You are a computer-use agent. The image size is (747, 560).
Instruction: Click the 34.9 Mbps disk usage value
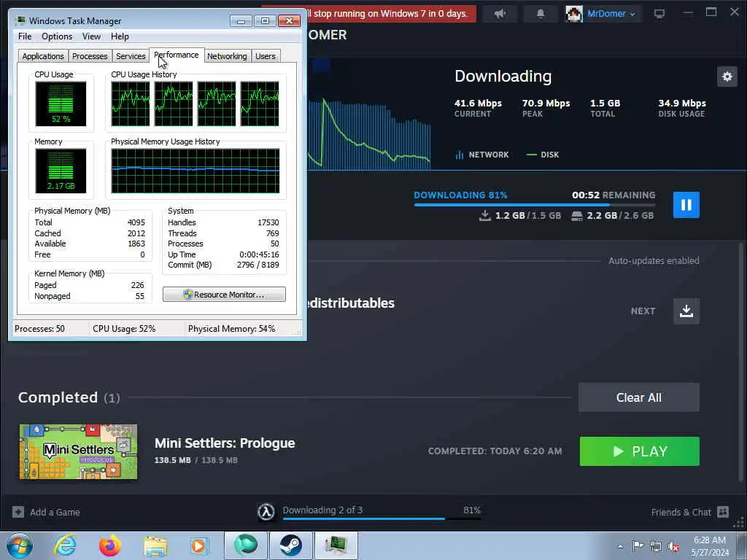(682, 104)
